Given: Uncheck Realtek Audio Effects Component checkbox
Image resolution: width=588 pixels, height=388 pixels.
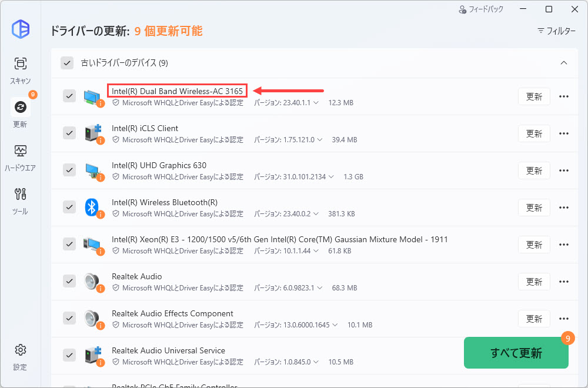Looking at the screenshot, I should pos(69,318).
